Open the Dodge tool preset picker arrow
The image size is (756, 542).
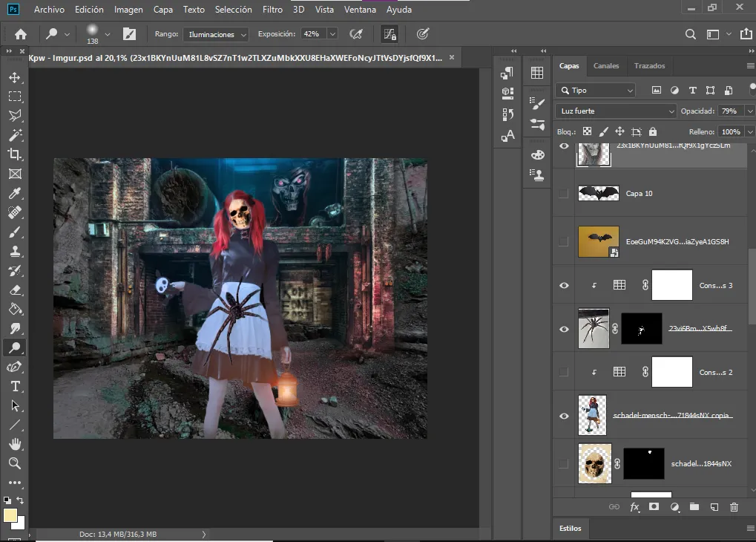coord(67,34)
